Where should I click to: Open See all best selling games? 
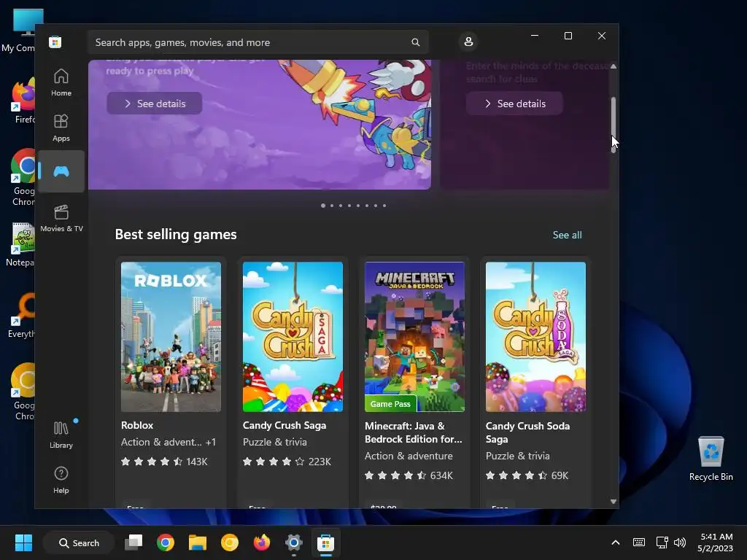[567, 235]
